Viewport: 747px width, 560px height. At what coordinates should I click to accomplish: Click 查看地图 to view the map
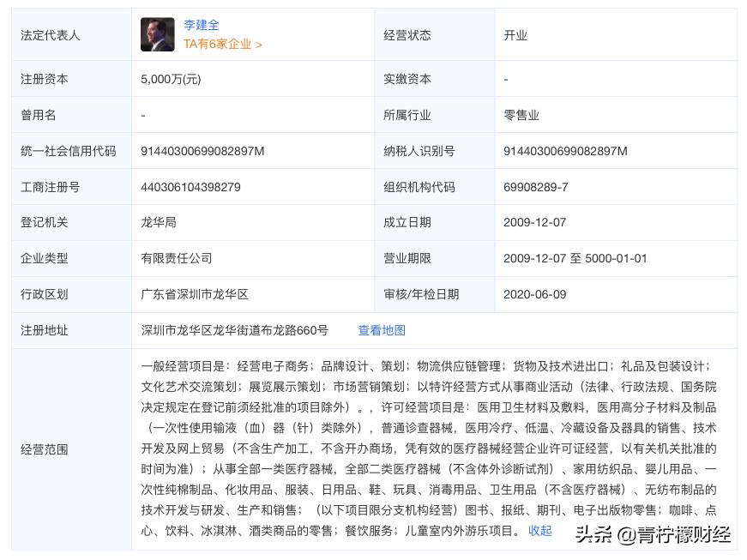tap(381, 330)
